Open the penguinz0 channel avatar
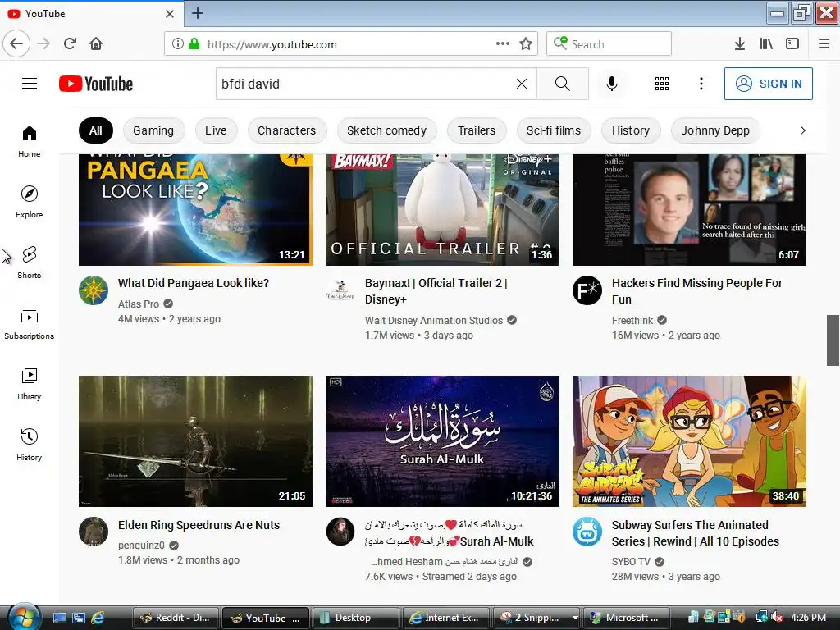The height and width of the screenshot is (630, 840). click(94, 532)
